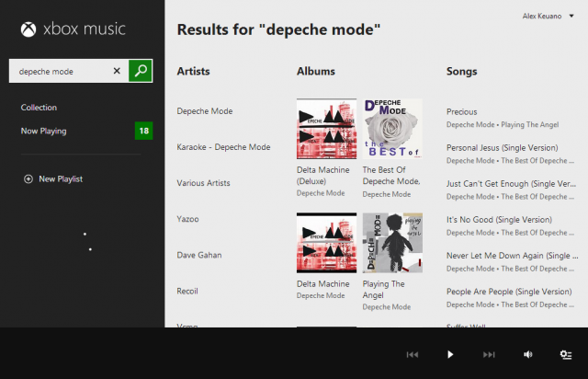Select Just Can't Get Enough song
588x379 pixels.
(511, 184)
